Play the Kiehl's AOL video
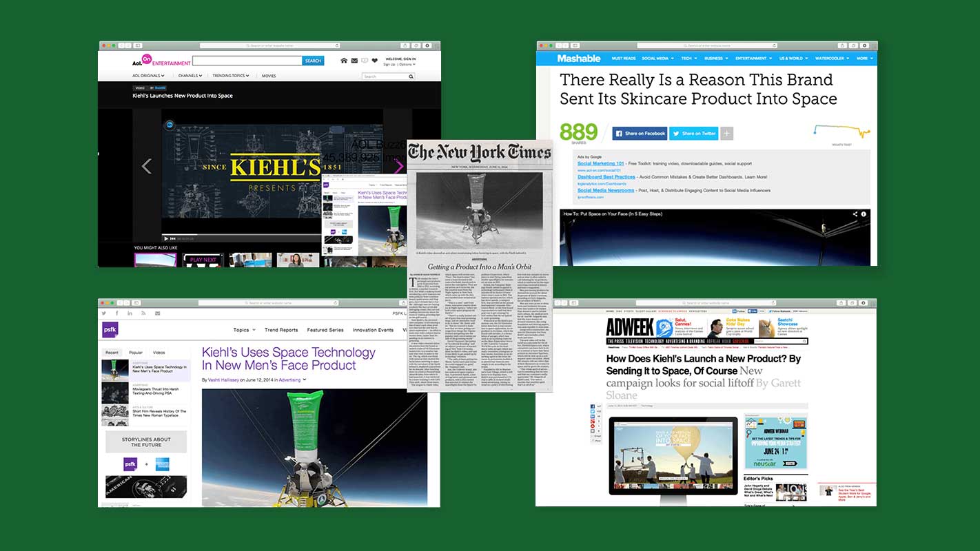The height and width of the screenshot is (551, 980). coord(166,238)
